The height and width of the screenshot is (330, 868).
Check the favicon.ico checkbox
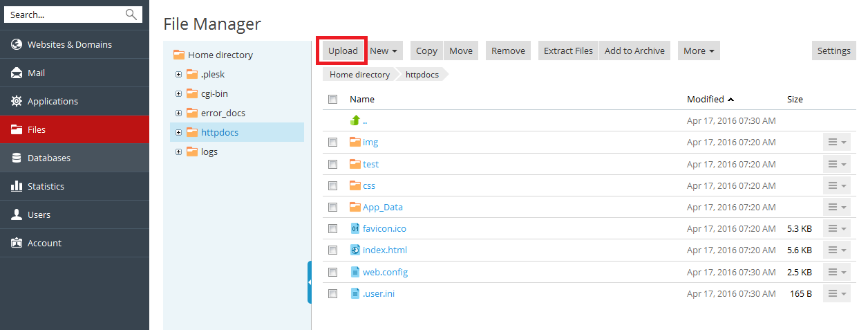click(332, 228)
